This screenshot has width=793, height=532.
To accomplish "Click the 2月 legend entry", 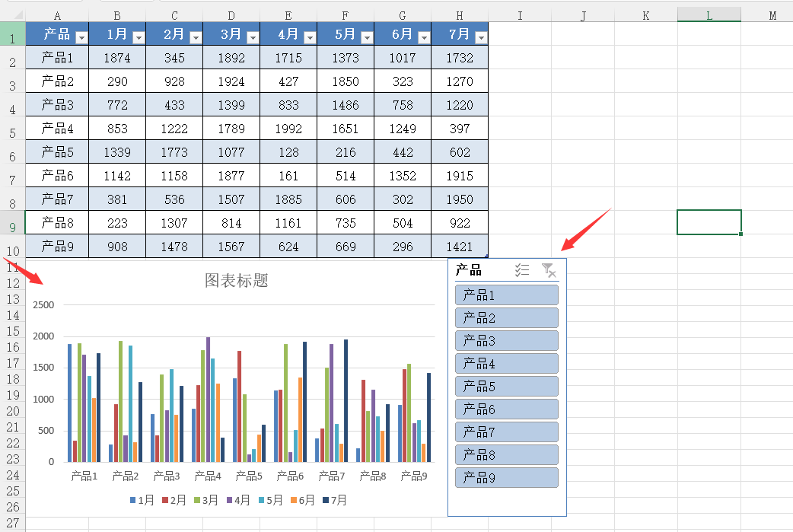I will pos(174,500).
